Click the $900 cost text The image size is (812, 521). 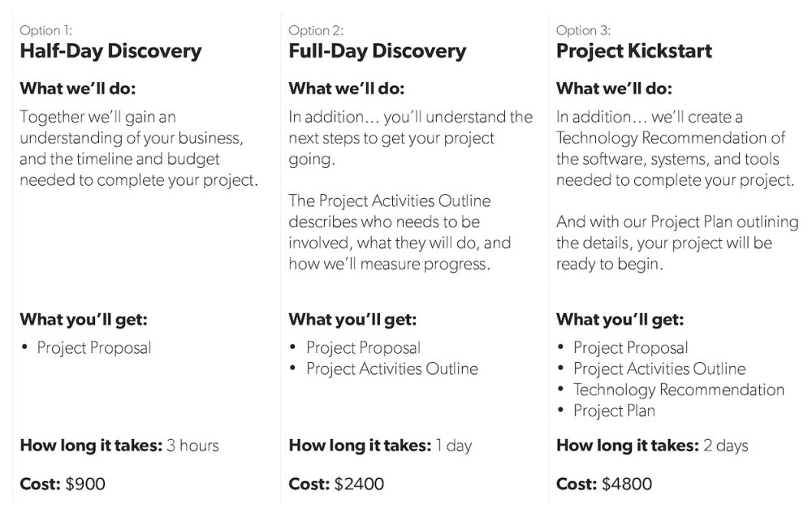click(x=85, y=484)
